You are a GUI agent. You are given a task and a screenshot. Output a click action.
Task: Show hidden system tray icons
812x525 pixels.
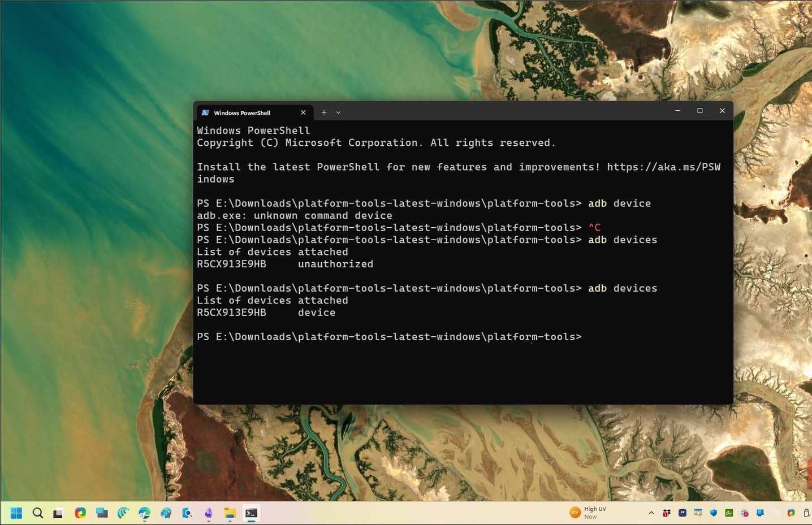[x=651, y=513]
